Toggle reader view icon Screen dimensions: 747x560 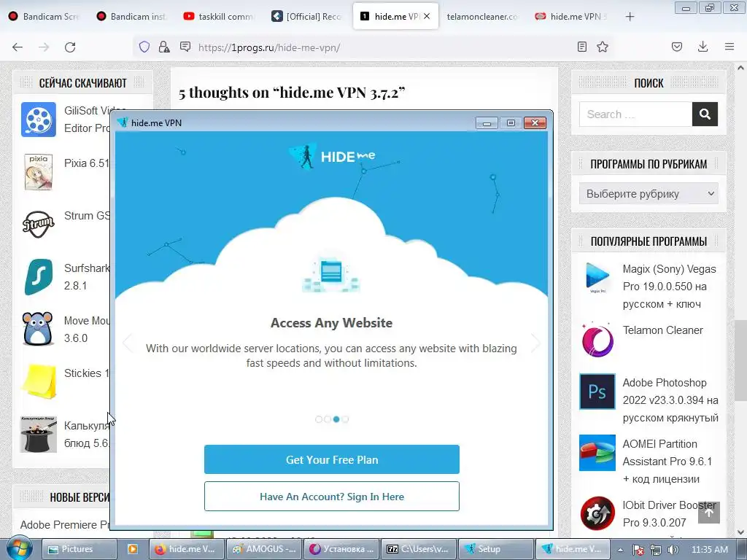(x=581, y=47)
